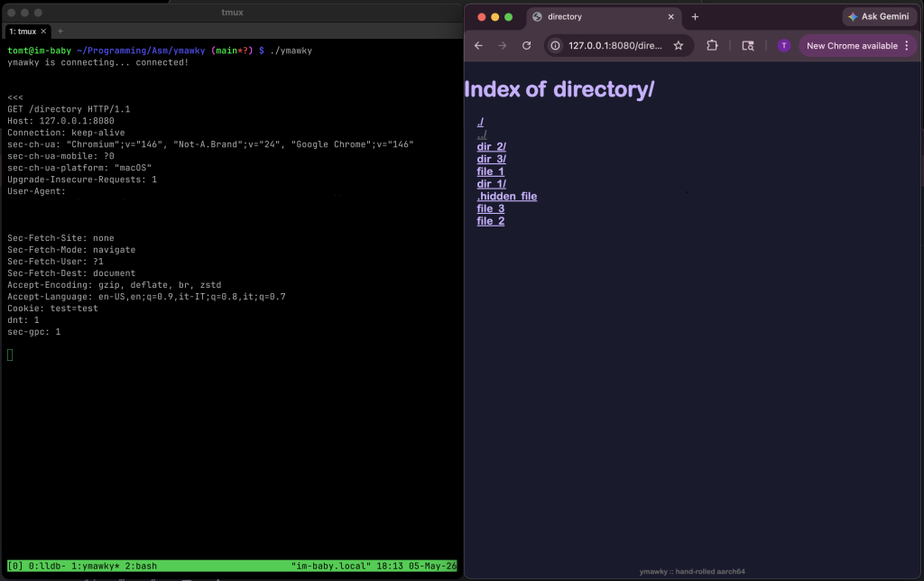Click the ./ymawky command in prompt
924x581 pixels.
click(x=291, y=51)
